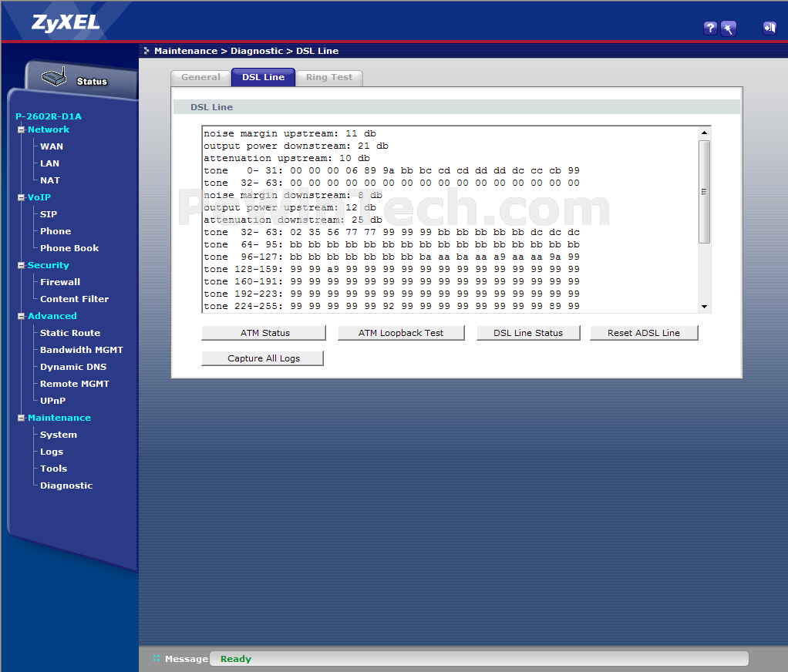This screenshot has width=788, height=672.
Task: Open the Phone settings
Action: pos(56,231)
